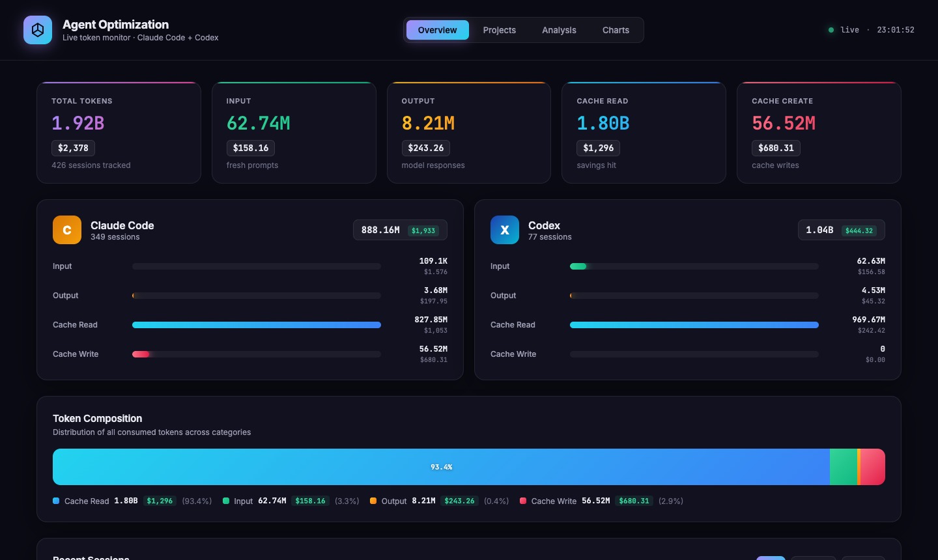This screenshot has height=560, width=938.
Task: Click the 23:01:52 clock text
Action: 896,30
